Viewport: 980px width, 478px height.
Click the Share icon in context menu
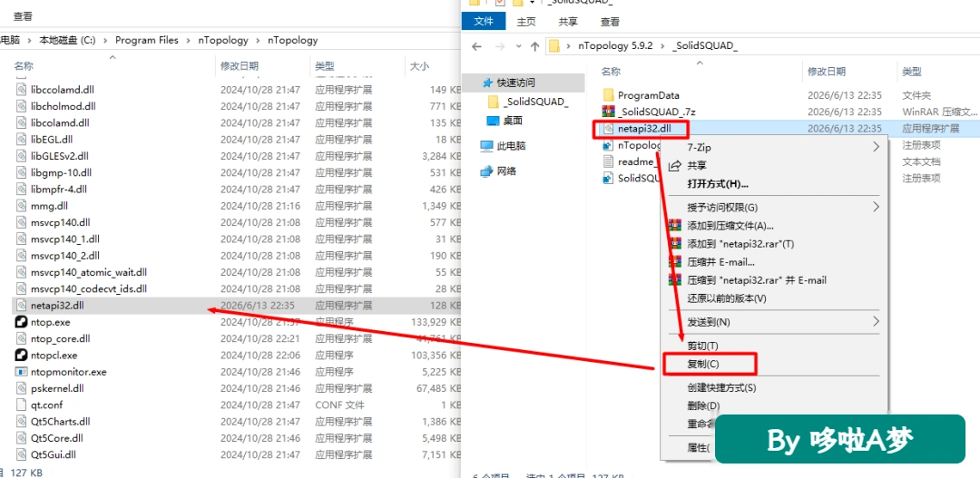[x=674, y=166]
